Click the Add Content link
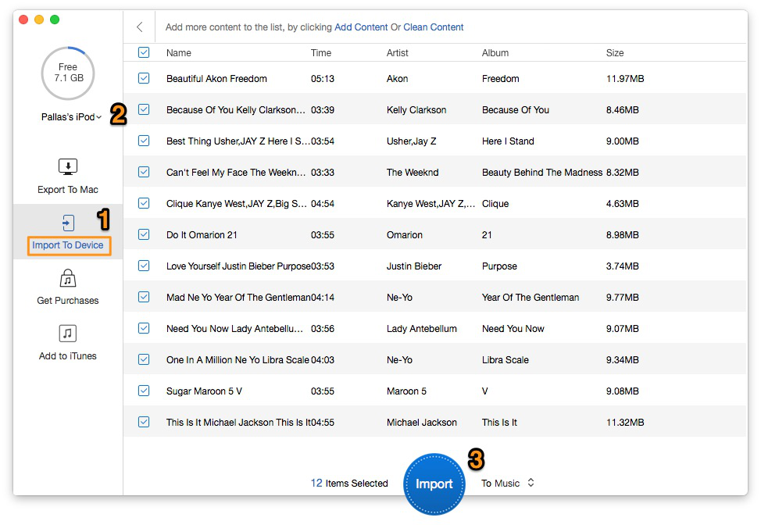This screenshot has width=761, height=532. pos(361,27)
